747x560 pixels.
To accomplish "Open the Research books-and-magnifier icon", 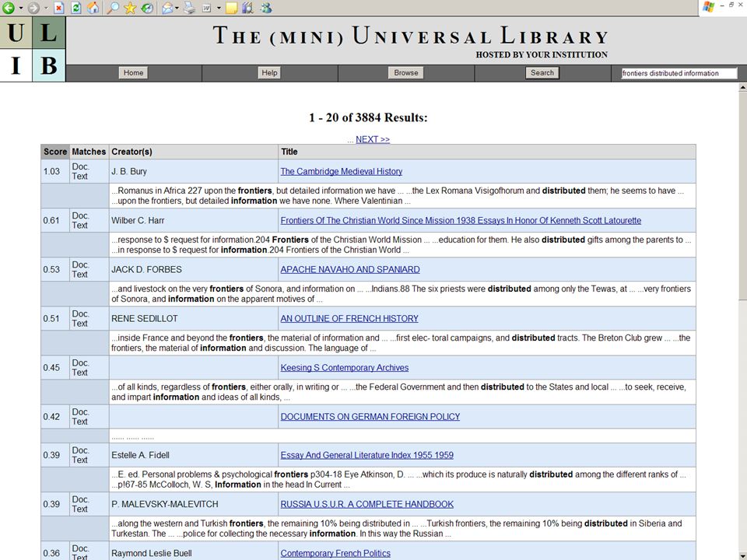I will click(247, 7).
